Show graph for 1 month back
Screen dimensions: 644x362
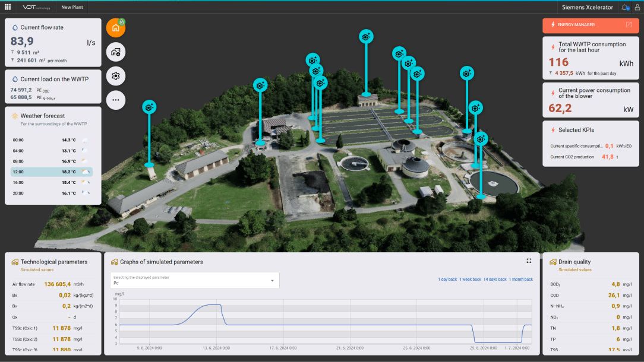point(520,279)
